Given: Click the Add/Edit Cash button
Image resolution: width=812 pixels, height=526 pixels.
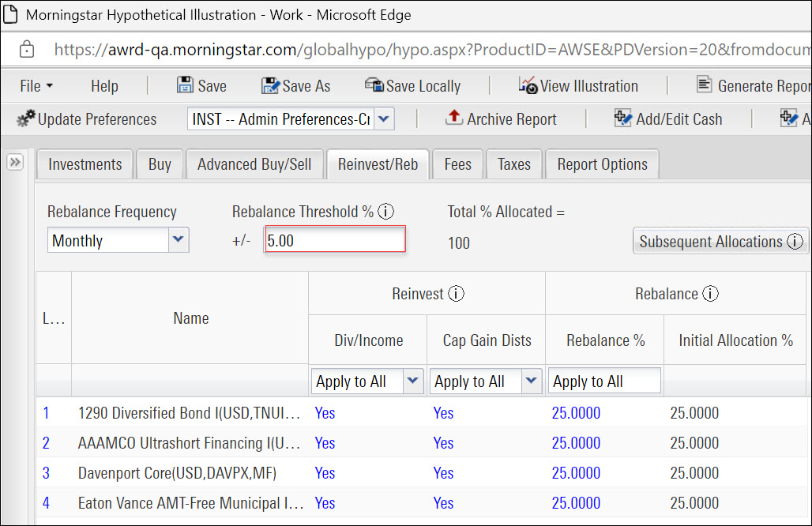Looking at the screenshot, I should [x=668, y=118].
